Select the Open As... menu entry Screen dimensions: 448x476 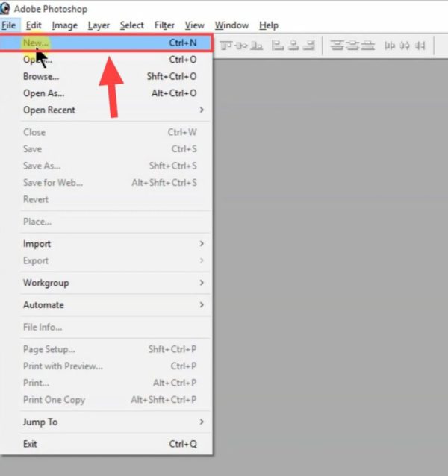pyautogui.click(x=105, y=93)
